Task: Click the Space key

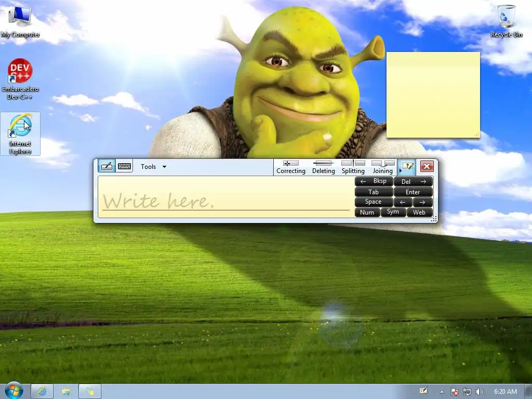Action: [374, 202]
